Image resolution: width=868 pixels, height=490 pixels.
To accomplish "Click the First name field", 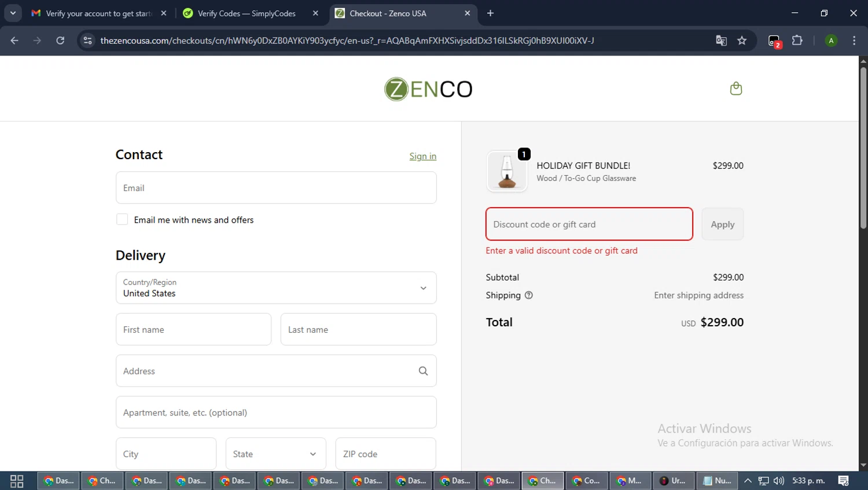I will [x=193, y=329].
